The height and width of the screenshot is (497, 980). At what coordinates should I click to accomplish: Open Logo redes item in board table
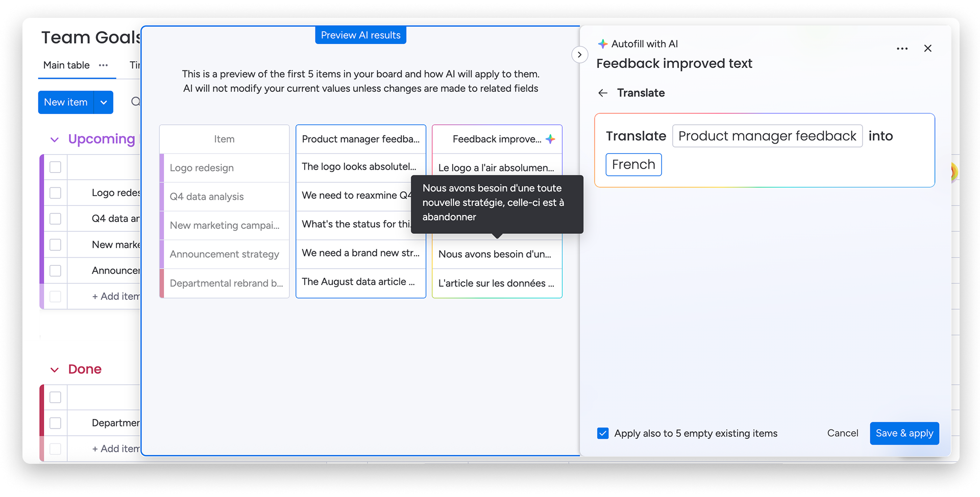(115, 193)
